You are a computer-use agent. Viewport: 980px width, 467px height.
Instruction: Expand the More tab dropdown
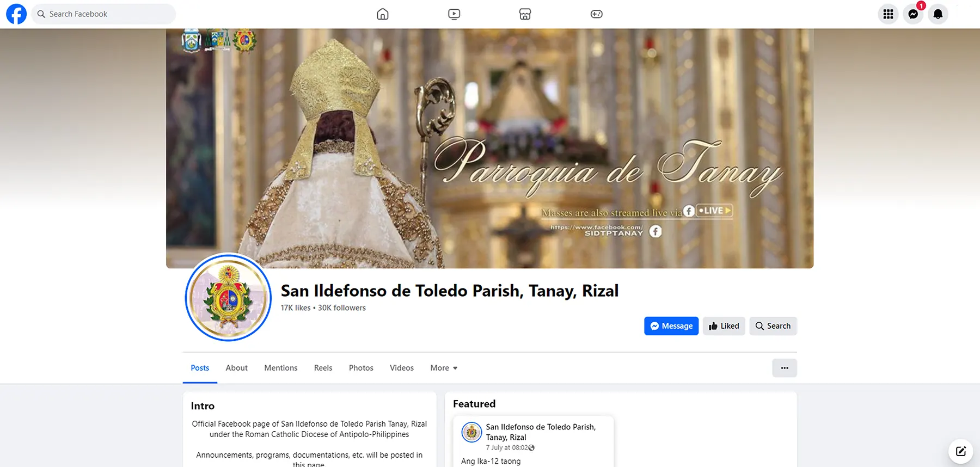click(x=444, y=368)
